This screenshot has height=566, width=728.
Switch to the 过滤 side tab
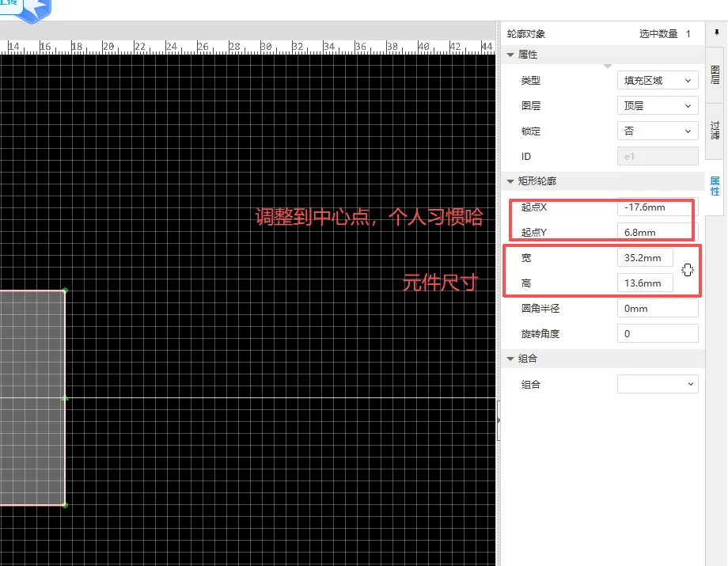pos(715,131)
